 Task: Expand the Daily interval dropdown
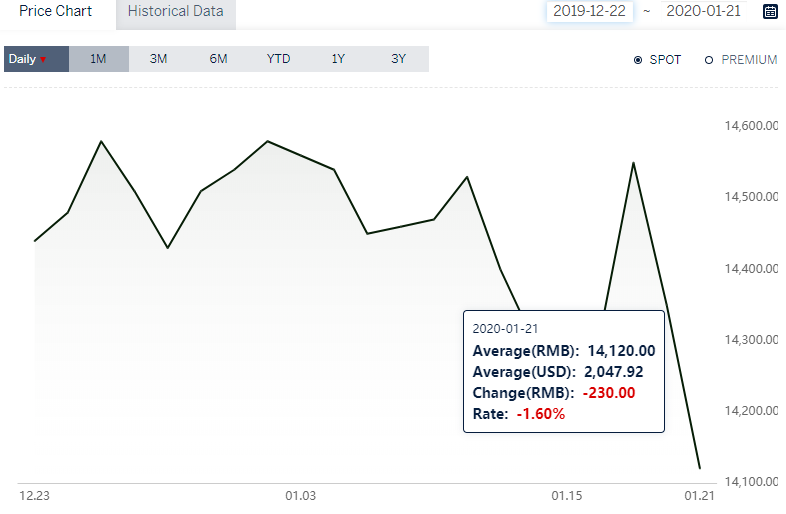[36, 59]
